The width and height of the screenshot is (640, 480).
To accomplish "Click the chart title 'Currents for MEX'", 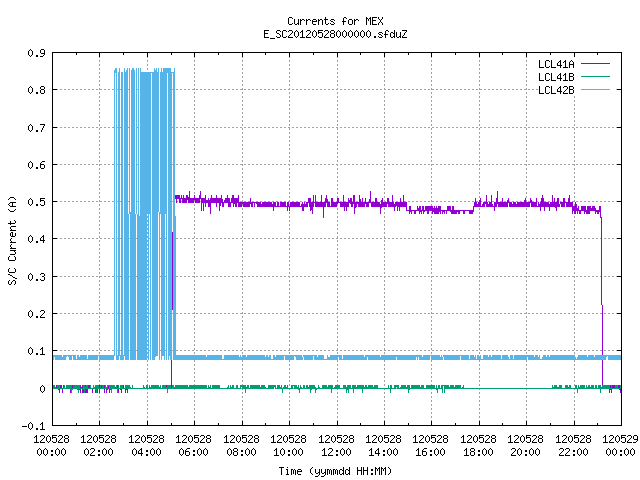I will pos(335,21).
